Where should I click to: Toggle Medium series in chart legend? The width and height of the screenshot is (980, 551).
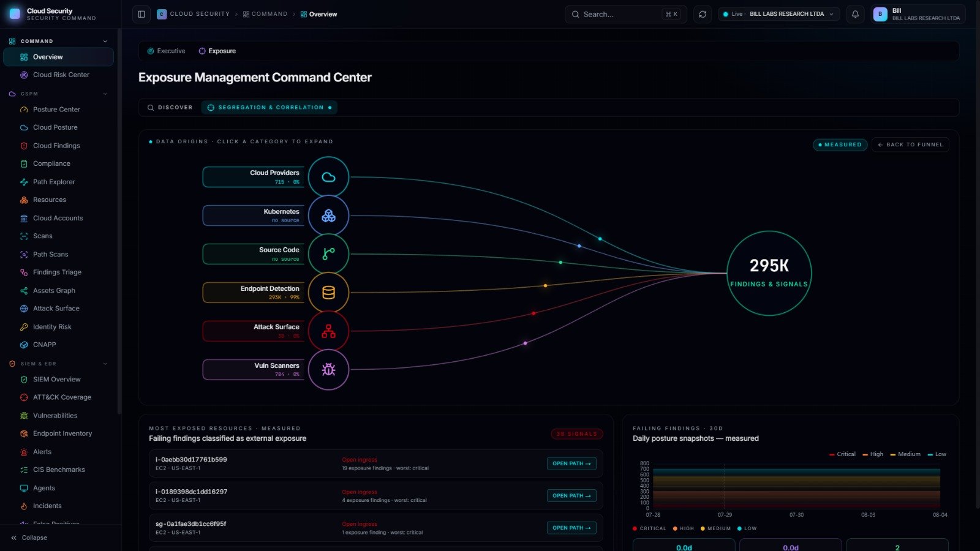[905, 454]
